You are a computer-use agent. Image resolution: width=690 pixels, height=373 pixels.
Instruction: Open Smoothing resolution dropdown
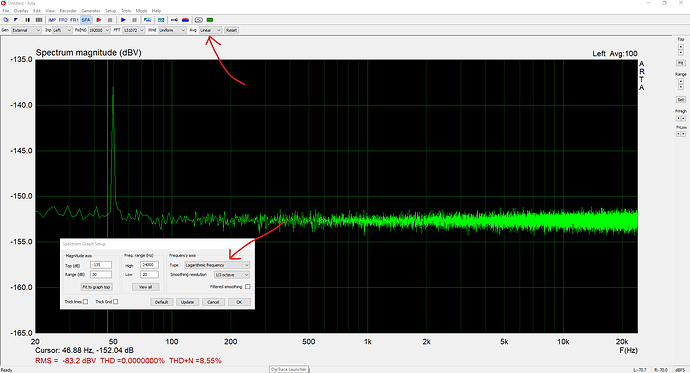click(x=232, y=274)
